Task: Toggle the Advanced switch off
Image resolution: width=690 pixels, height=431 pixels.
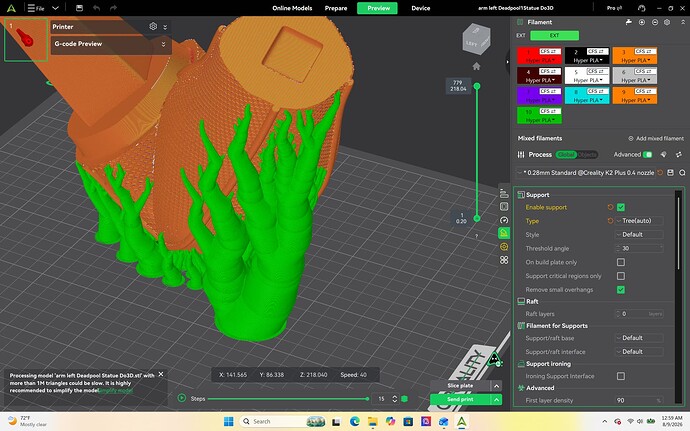Action: click(647, 155)
